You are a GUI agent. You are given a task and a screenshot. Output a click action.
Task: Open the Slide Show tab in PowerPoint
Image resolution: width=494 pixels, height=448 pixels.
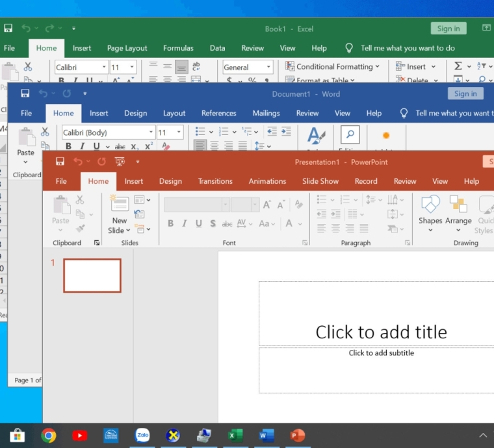pos(320,181)
